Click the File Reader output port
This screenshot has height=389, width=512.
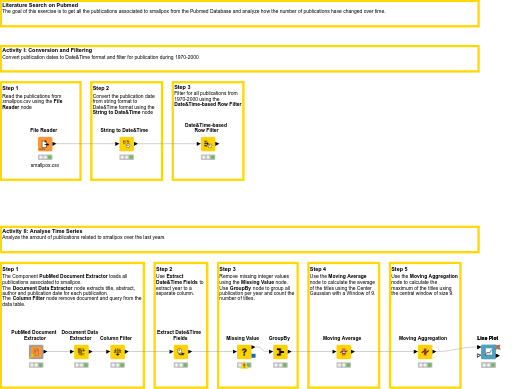[x=54, y=144]
